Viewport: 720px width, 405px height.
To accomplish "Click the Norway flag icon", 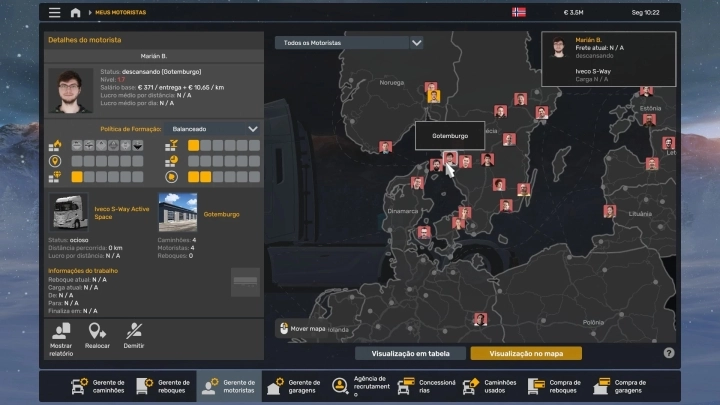I will [519, 12].
